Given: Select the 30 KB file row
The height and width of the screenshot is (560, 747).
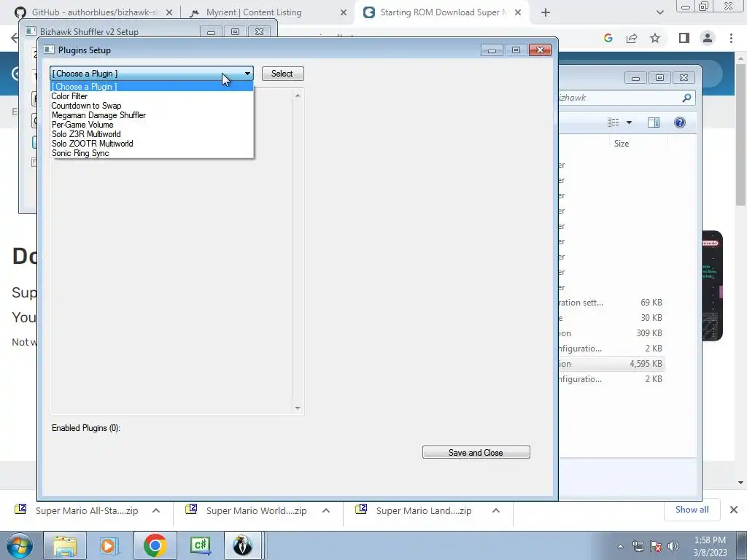Looking at the screenshot, I should click(x=611, y=318).
